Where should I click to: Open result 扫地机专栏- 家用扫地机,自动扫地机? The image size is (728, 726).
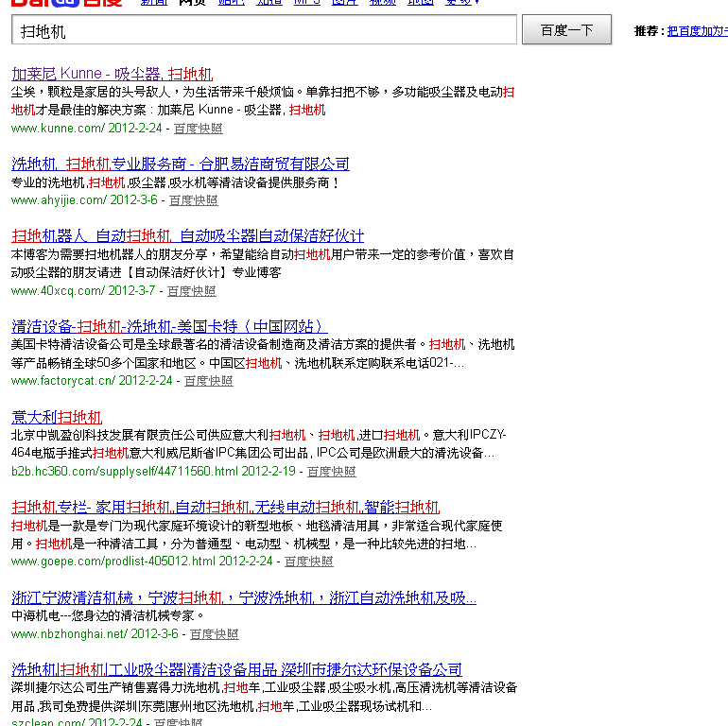(225, 507)
